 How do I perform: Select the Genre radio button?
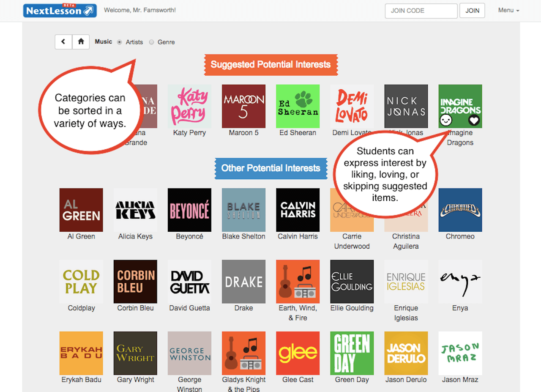(x=151, y=42)
